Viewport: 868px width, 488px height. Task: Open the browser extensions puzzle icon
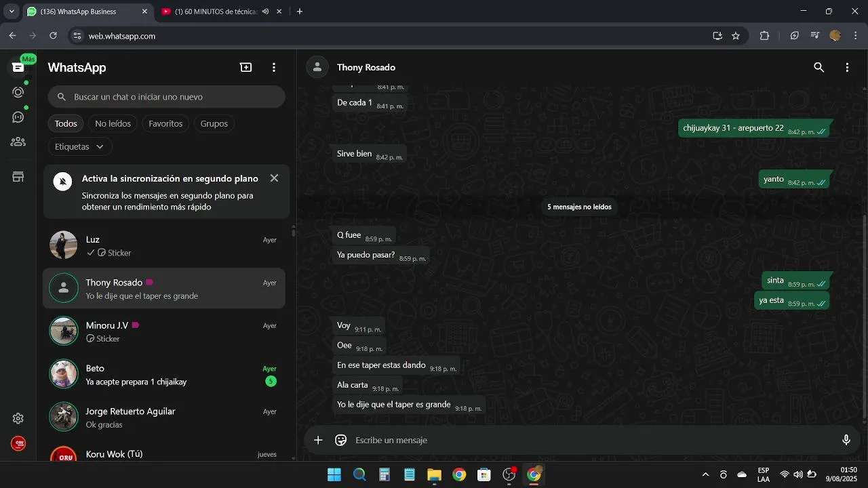click(x=764, y=36)
